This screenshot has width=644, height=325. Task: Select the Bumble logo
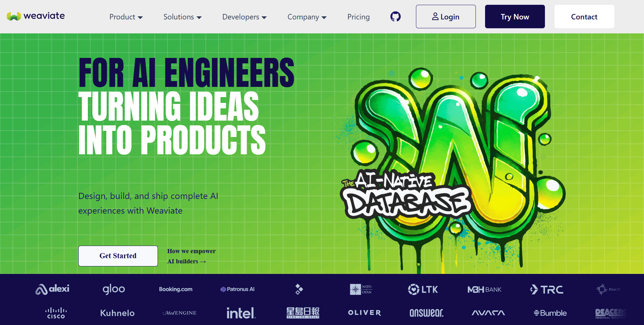[550, 313]
